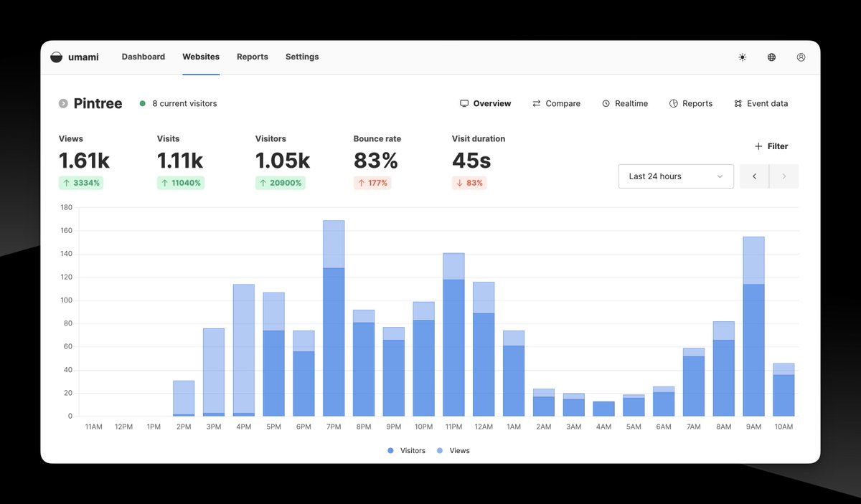Click the umami logo icon
861x504 pixels.
click(57, 57)
